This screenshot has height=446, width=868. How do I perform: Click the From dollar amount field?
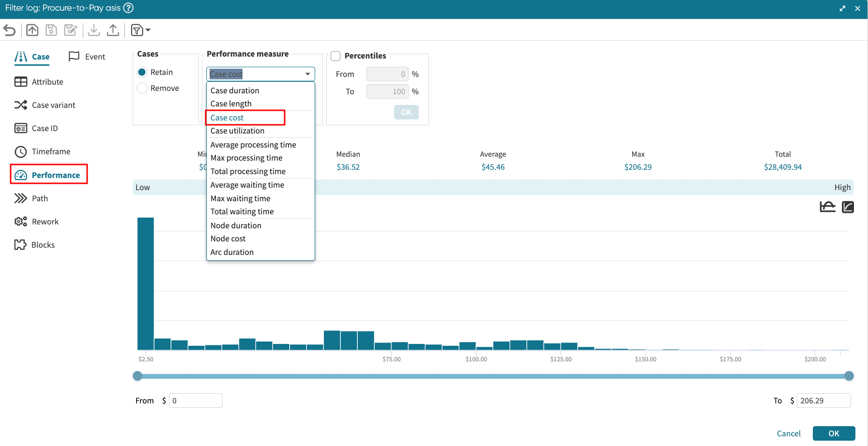pos(196,401)
